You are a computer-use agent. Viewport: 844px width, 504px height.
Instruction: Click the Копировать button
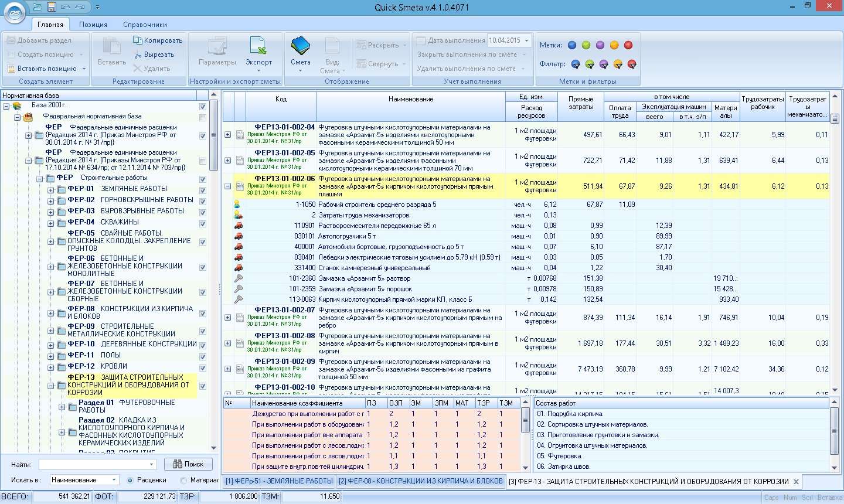coord(158,40)
